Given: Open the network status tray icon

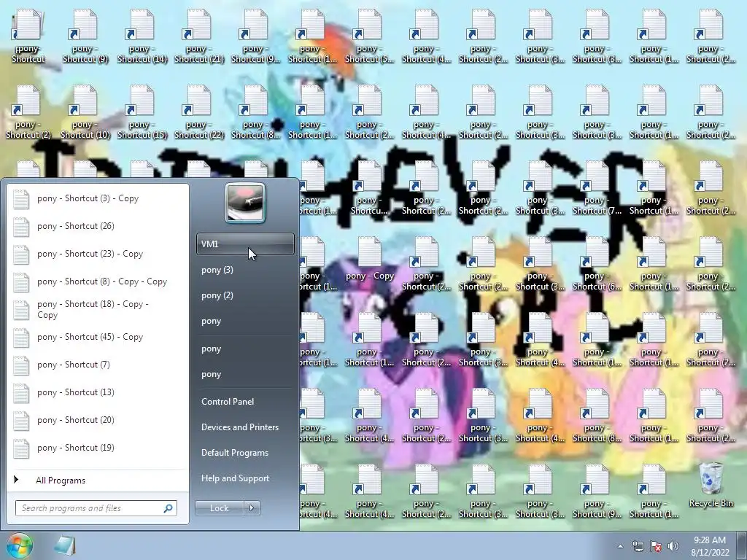Looking at the screenshot, I should pos(638,546).
